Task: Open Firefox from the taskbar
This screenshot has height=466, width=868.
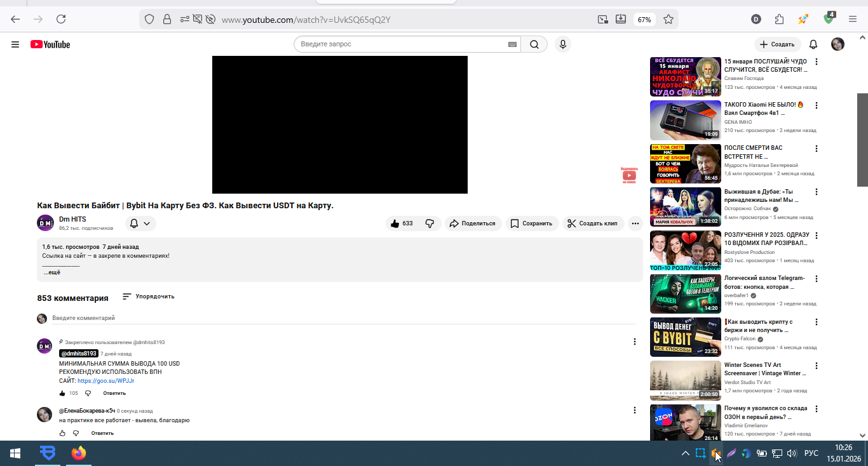Action: [79, 453]
